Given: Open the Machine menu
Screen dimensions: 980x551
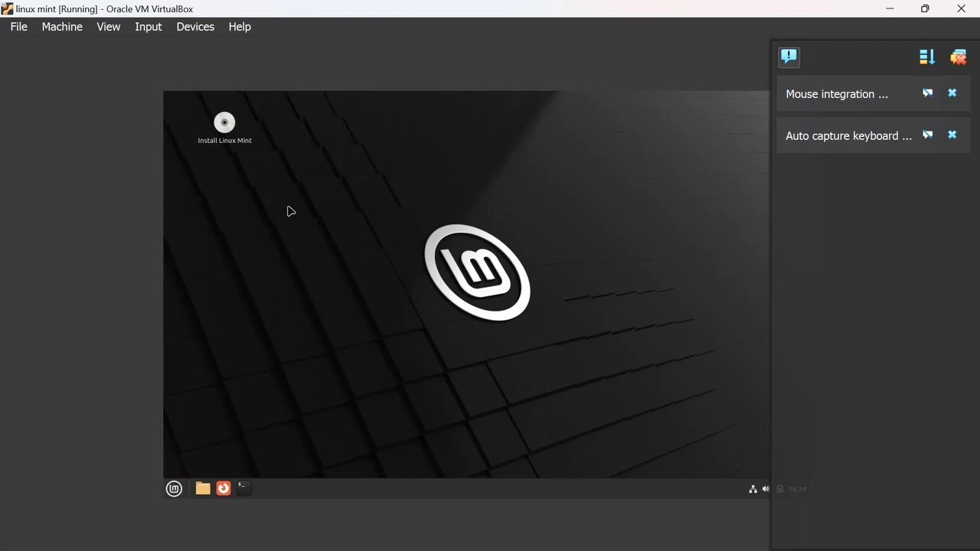Looking at the screenshot, I should coord(62,27).
